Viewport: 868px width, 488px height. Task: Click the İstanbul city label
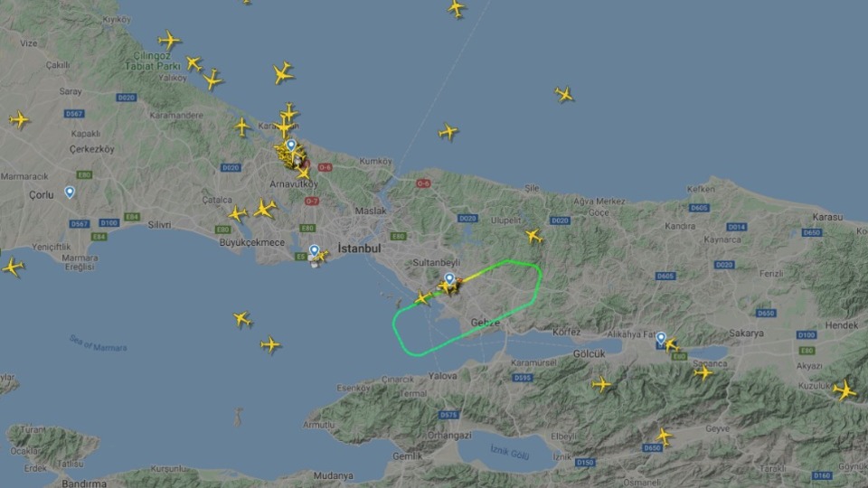point(359,249)
